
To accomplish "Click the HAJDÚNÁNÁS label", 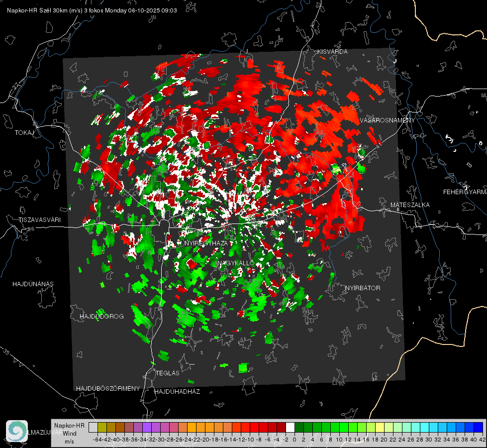I will 33,284.
